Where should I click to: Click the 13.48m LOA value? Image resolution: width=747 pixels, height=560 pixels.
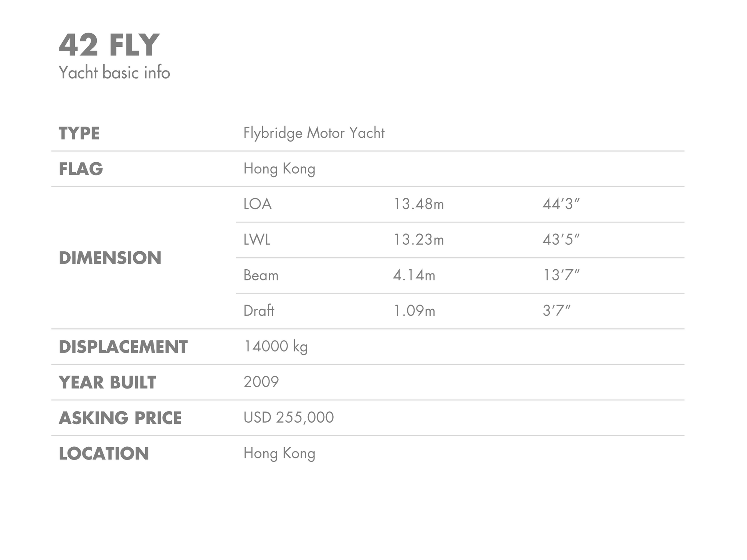(x=418, y=204)
